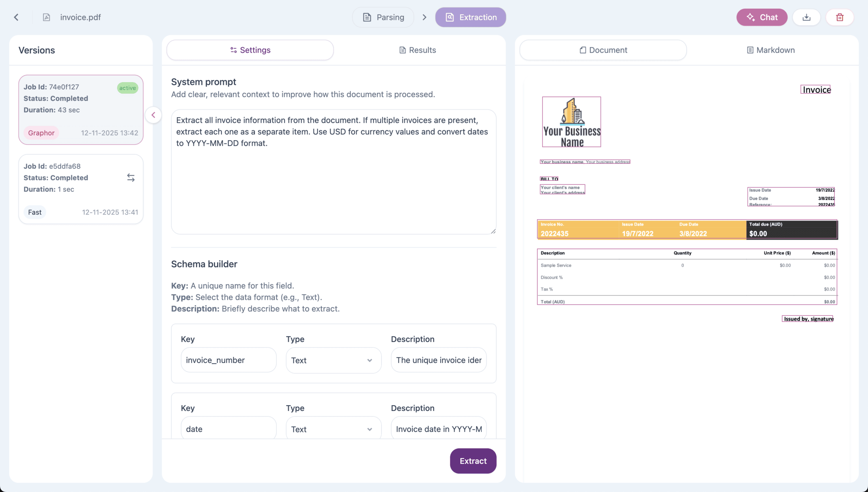
Task: Collapse the Versions panel with chevron
Action: [153, 115]
